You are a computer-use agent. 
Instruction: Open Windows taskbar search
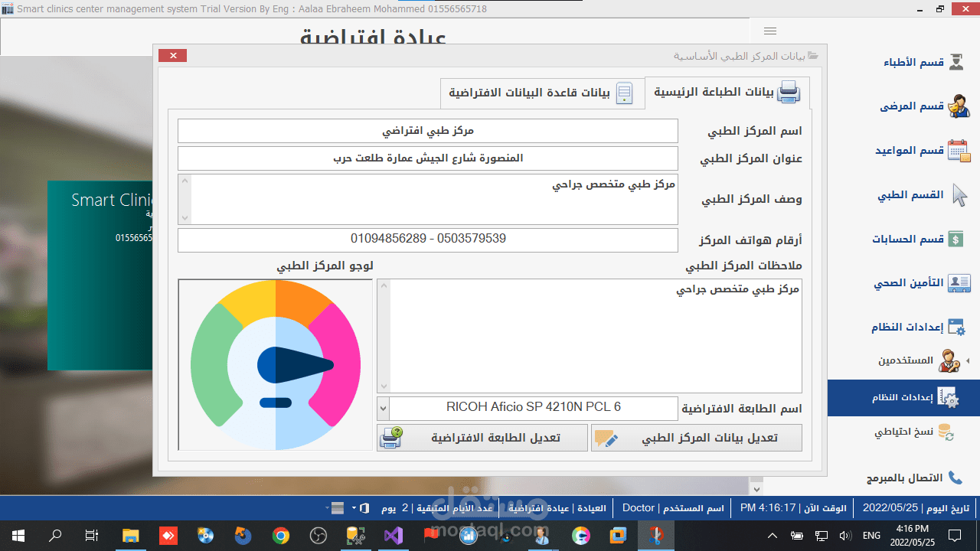tap(55, 535)
